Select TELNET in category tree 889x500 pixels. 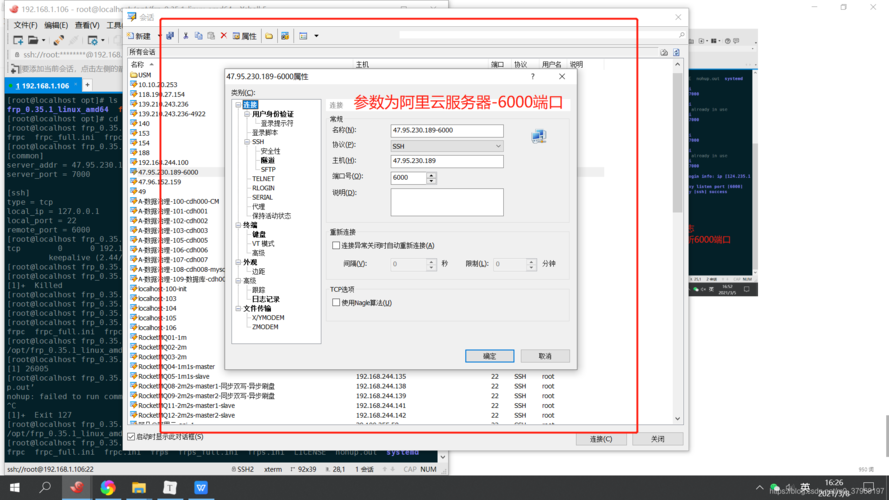[x=263, y=179]
